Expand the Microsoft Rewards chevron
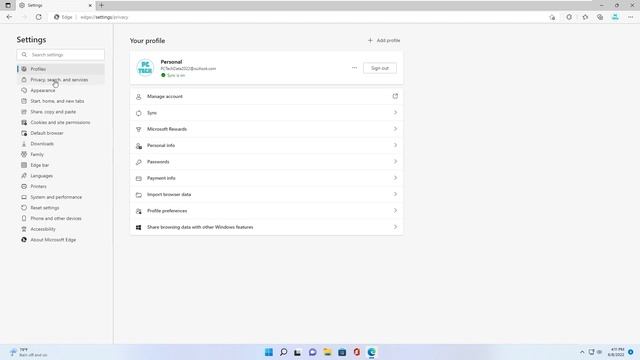This screenshot has height=360, width=640. click(395, 129)
